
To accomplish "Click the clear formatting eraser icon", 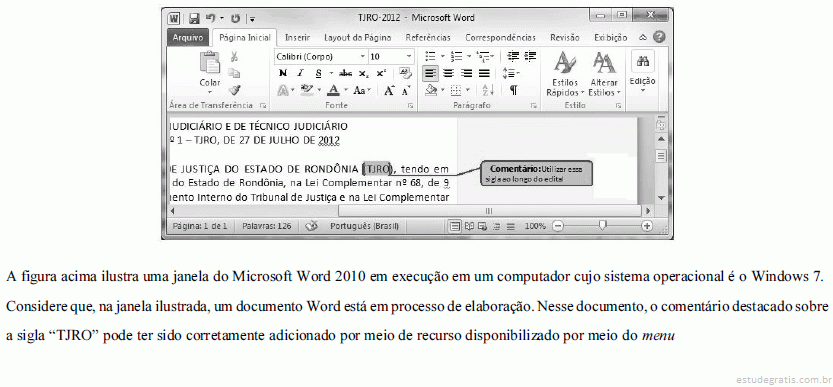I will [x=405, y=73].
